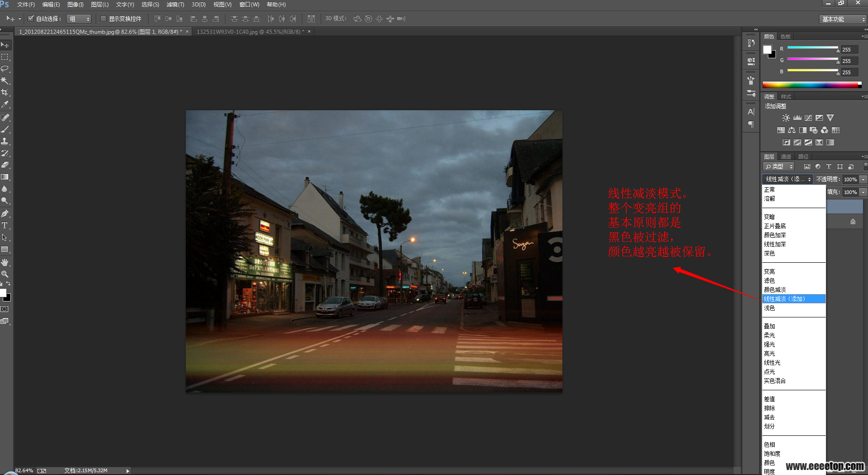Add a Photo Filter adjustment

[814, 130]
